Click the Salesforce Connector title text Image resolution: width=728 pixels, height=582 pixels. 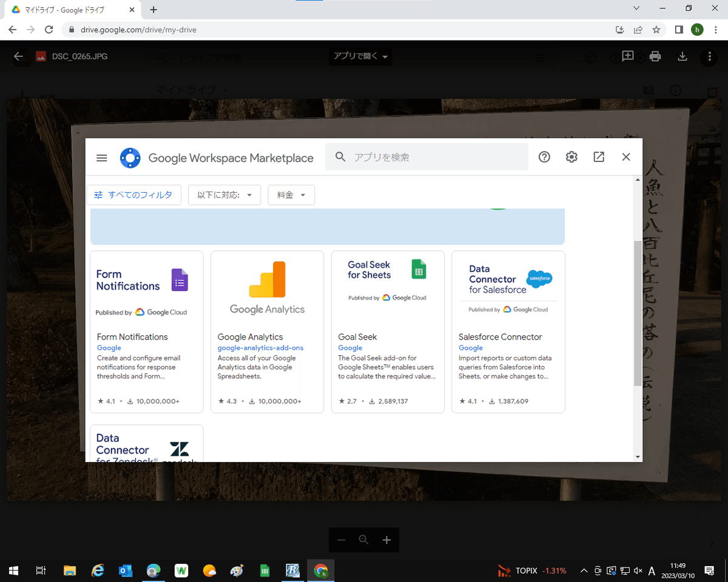click(500, 337)
